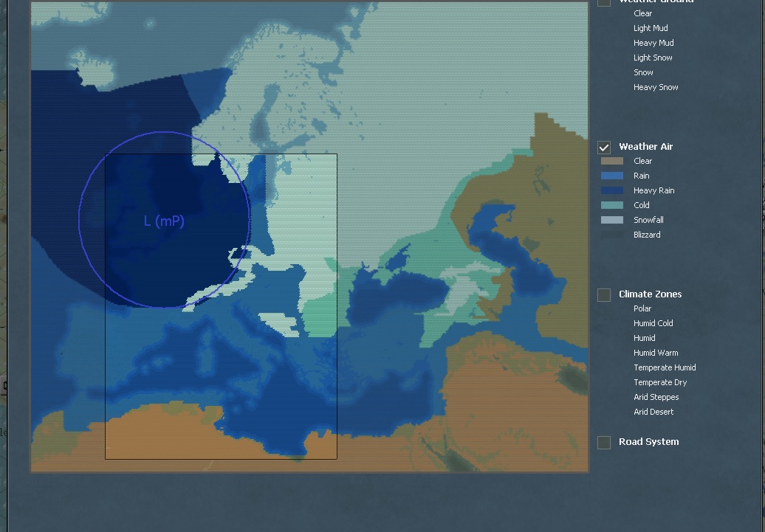Image resolution: width=765 pixels, height=532 pixels.
Task: Click the L (mP) low pressure label on map
Action: 165,221
